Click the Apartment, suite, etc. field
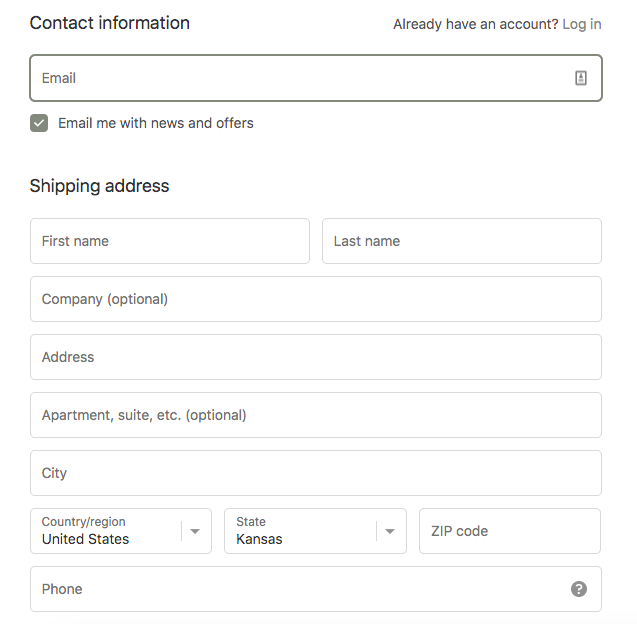Image resolution: width=637 pixels, height=624 pixels. pyautogui.click(x=316, y=415)
